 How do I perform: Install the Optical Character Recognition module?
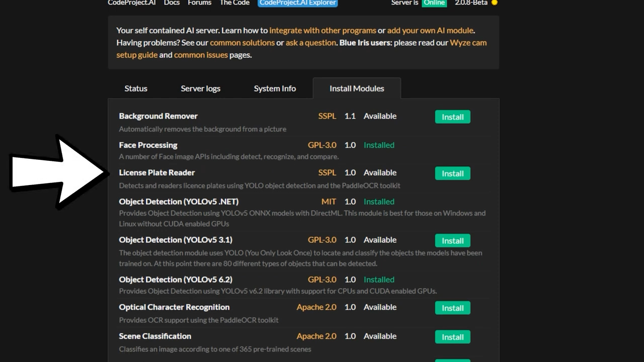click(x=452, y=308)
